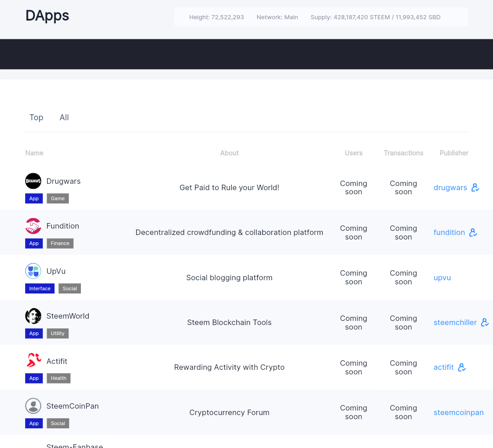Open the drugwars publisher link
The width and height of the screenshot is (493, 448).
coord(450,187)
